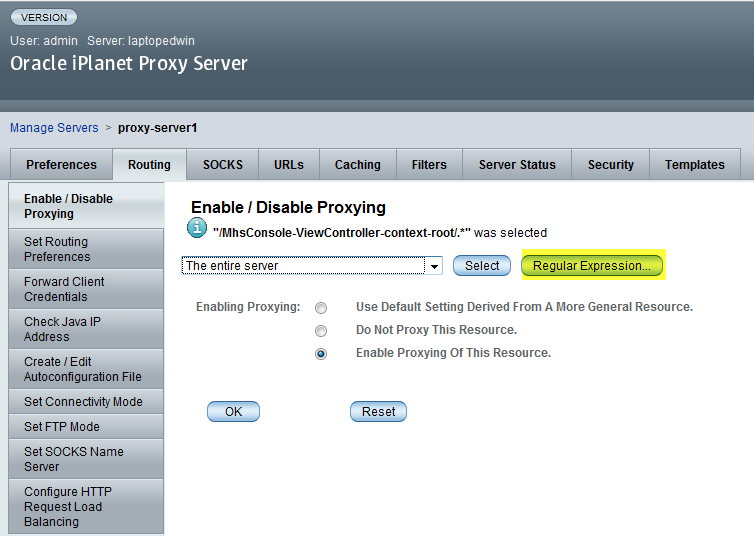This screenshot has width=754, height=536.
Task: Choose Use Default Setting Derived radio option
Action: pos(321,308)
